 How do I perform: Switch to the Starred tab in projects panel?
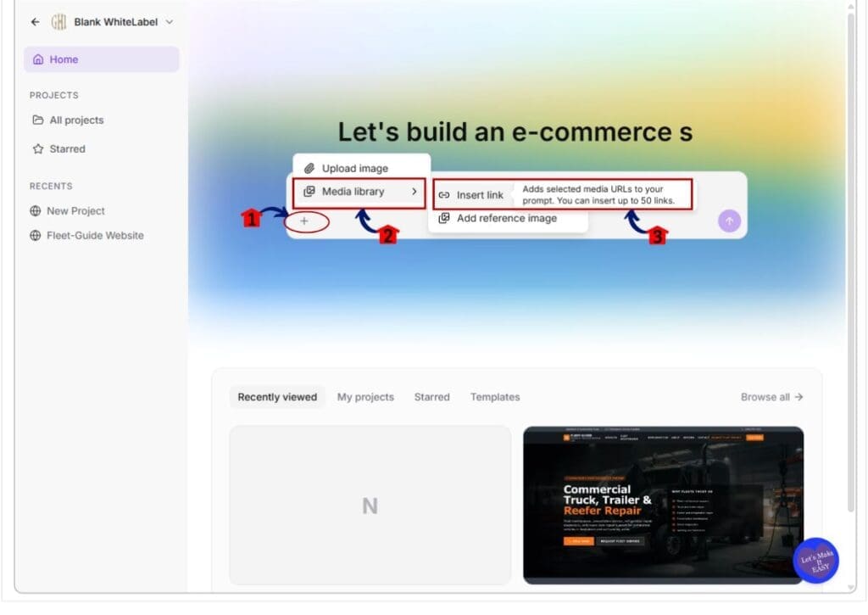[431, 397]
